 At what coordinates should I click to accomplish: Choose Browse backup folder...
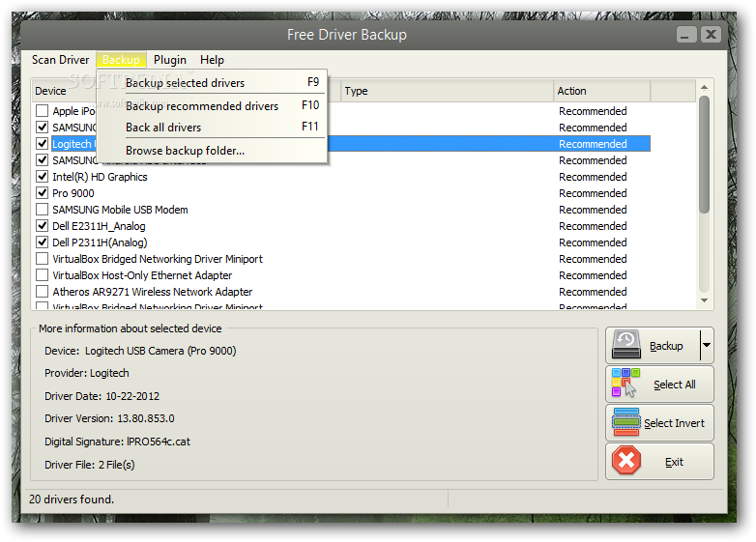point(212,151)
